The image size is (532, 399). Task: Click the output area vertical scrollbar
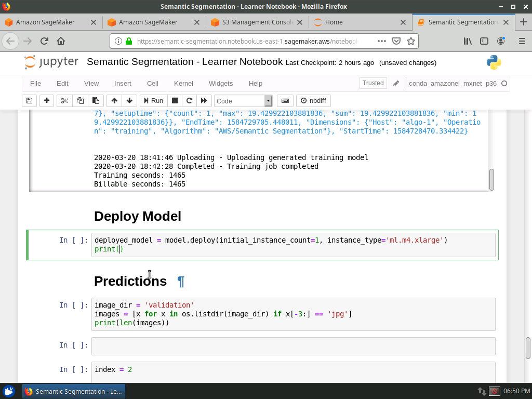tap(491, 179)
